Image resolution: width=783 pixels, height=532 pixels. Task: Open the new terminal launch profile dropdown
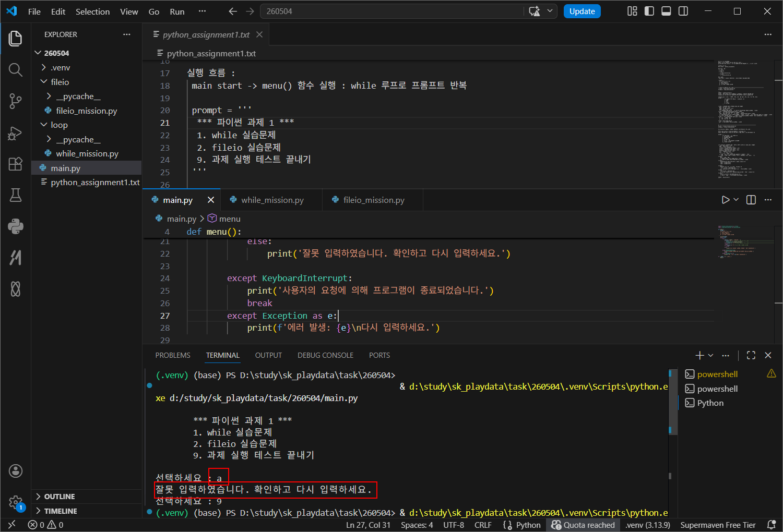pyautogui.click(x=710, y=355)
